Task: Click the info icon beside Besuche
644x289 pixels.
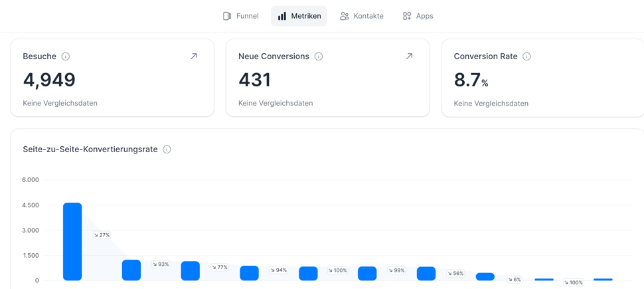Action: click(x=65, y=56)
